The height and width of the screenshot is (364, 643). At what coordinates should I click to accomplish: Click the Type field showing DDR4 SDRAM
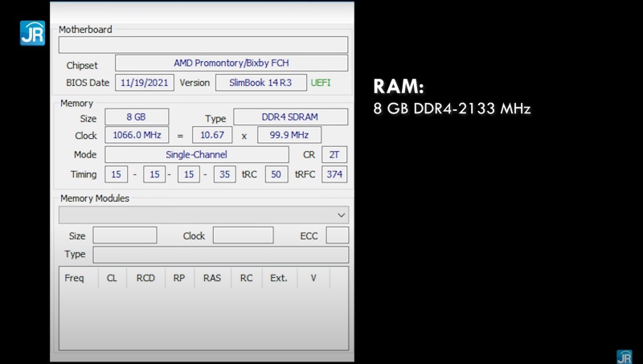[290, 117]
